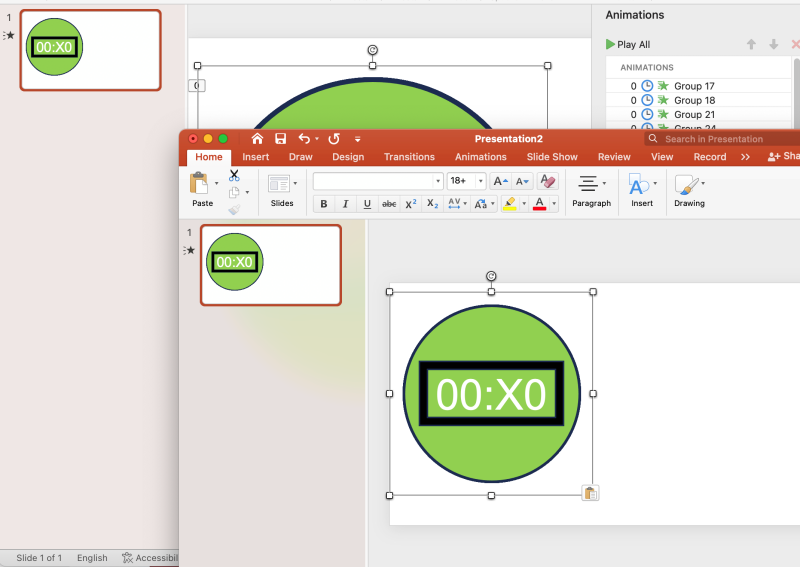Copy selection with the copy icon

[x=234, y=192]
